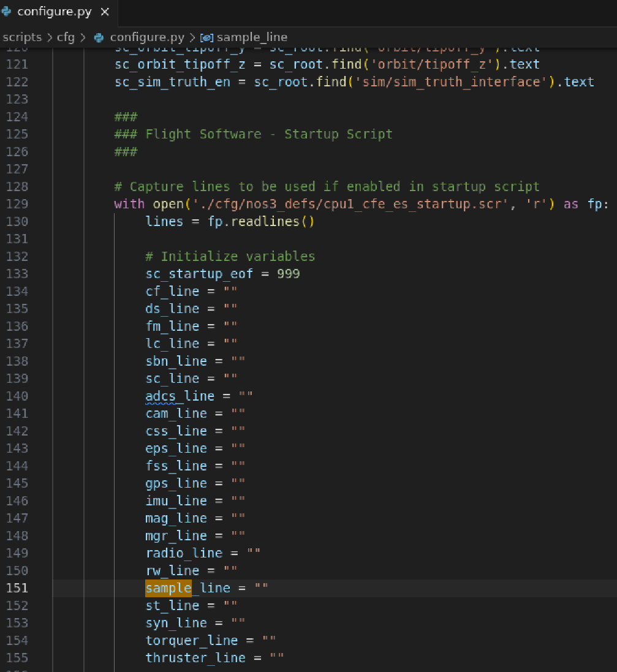
Task: Select the configure.py editor tab
Action: tap(59, 12)
